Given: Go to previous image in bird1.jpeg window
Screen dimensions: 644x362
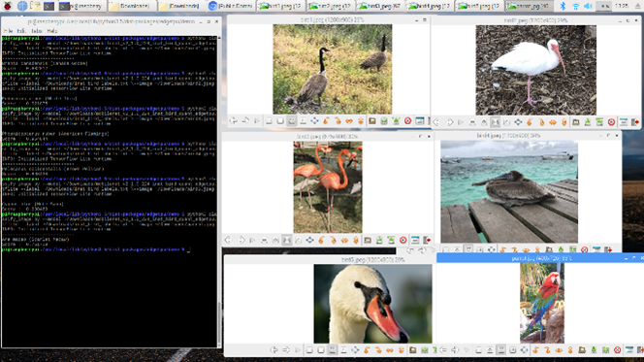Looking at the screenshot, I should click(x=234, y=120).
